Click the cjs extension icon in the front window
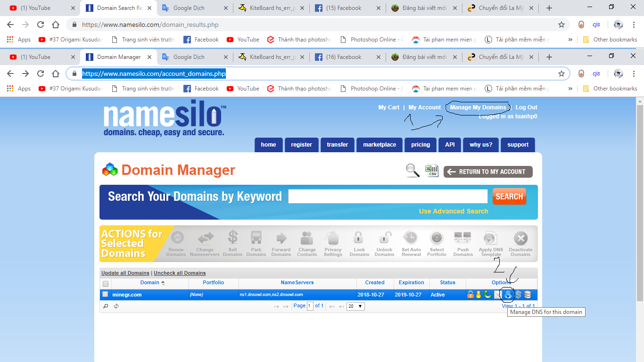Screen dimensions: 644x362 coord(596,74)
